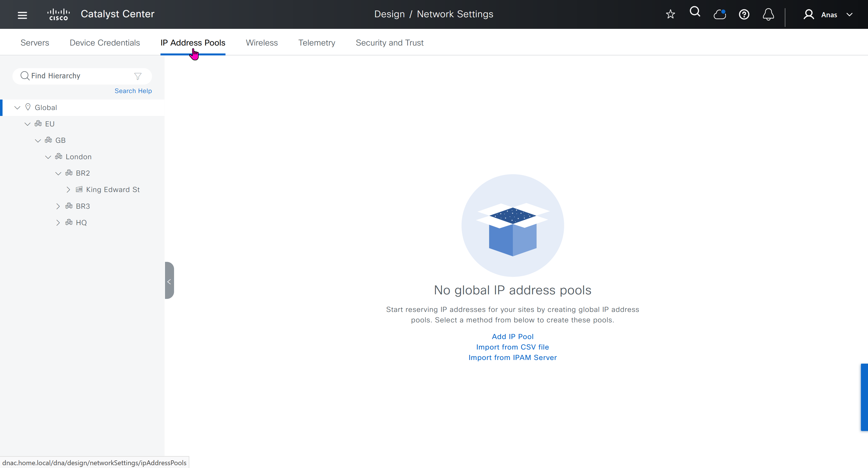Select the Global site in hierarchy

(46, 107)
